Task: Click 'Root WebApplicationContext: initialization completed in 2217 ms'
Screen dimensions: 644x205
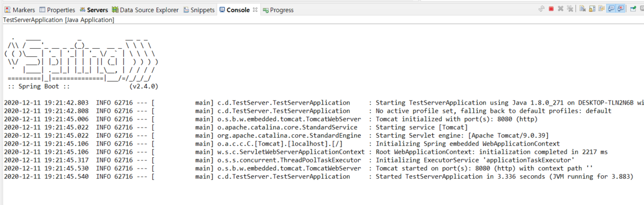Action: (492, 152)
